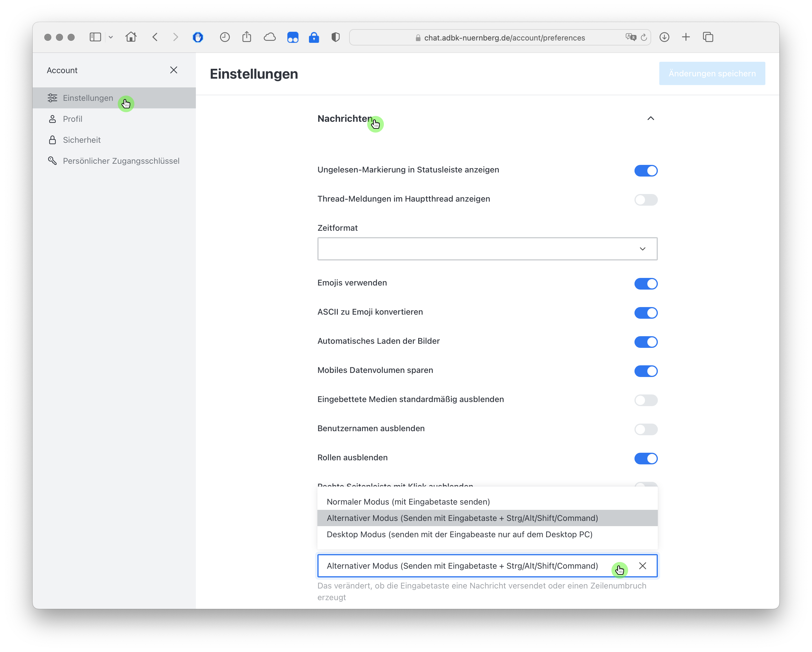Enable Benutzernamen ausblenden switch
Image resolution: width=812 pixels, height=652 pixels.
click(x=646, y=429)
